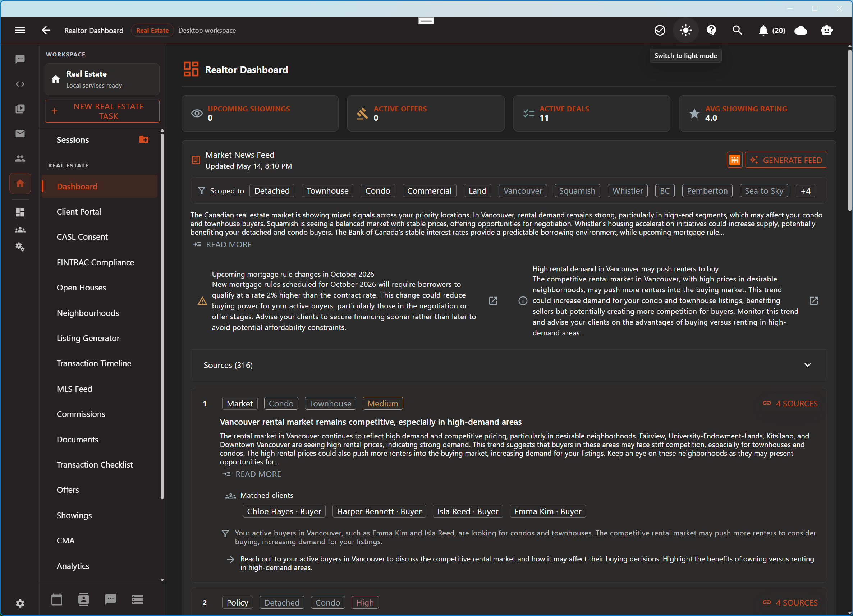Open the admin gears rail icon
The width and height of the screenshot is (853, 616).
pyautogui.click(x=20, y=247)
